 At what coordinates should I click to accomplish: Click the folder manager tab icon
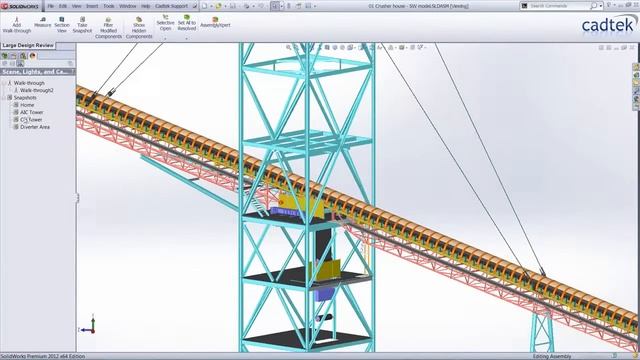point(13,56)
